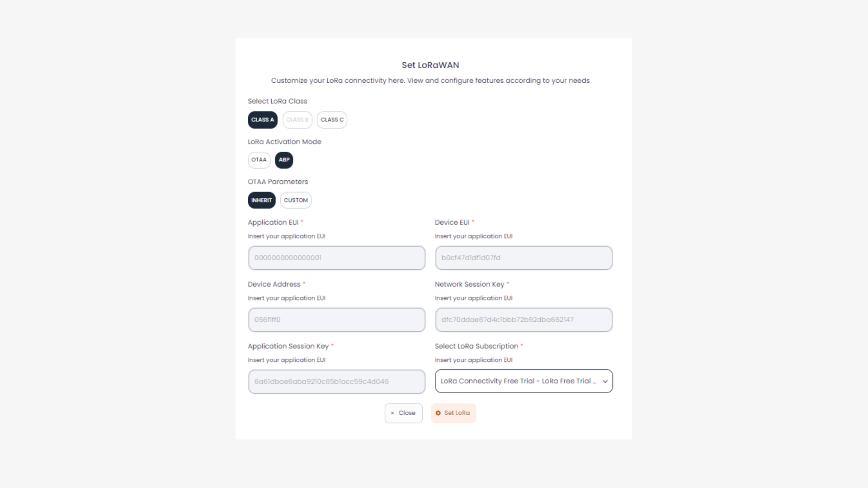Click the Device EUI input field
The height and width of the screenshot is (488, 868).
click(x=524, y=258)
